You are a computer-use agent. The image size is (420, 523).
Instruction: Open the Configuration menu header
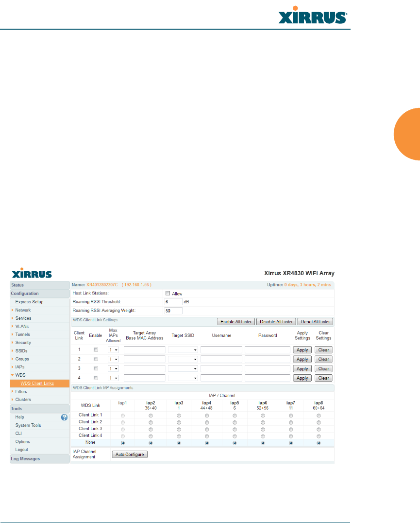40,294
